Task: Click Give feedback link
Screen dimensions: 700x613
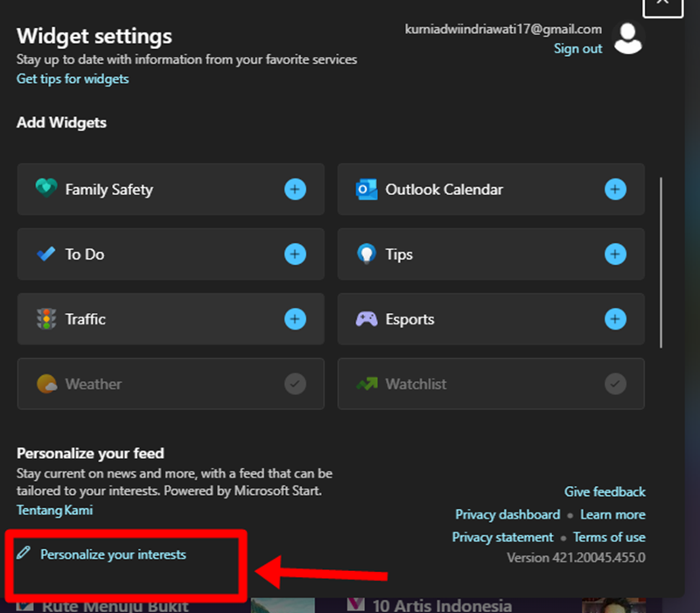Action: [x=605, y=491]
